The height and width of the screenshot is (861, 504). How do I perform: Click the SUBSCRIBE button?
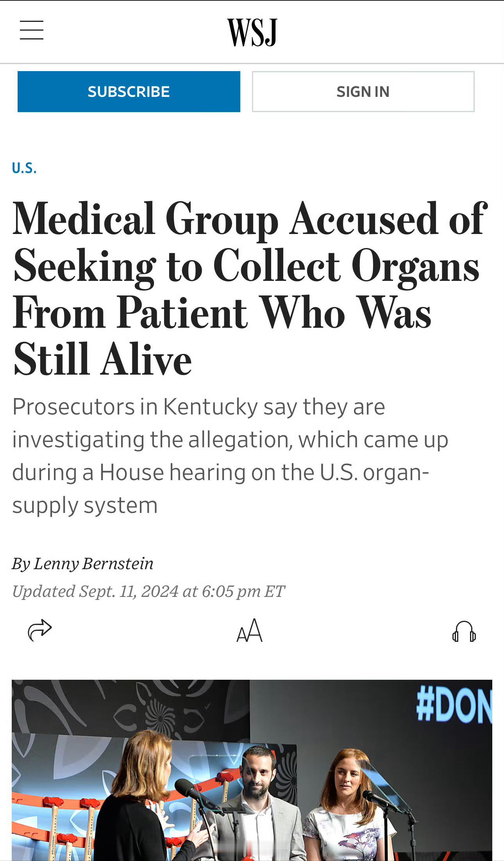(x=129, y=91)
